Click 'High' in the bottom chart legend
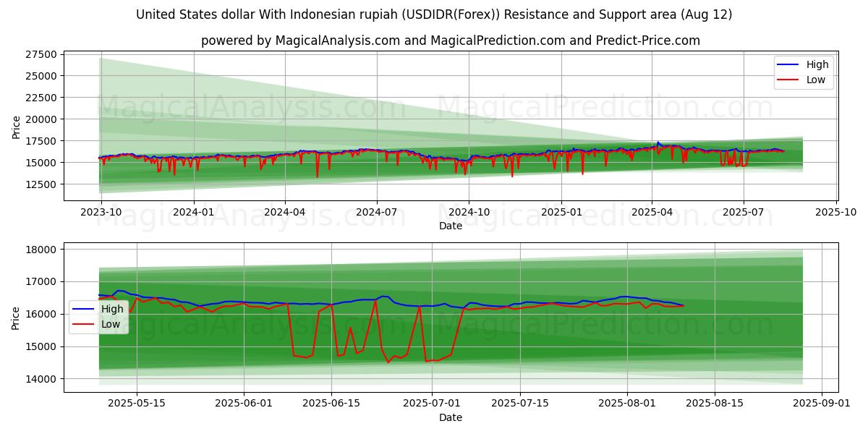The height and width of the screenshot is (434, 868). click(x=112, y=309)
